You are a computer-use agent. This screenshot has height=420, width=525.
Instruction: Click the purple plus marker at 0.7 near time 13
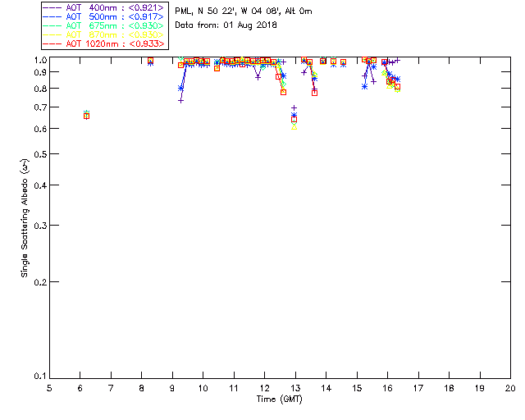point(294,107)
